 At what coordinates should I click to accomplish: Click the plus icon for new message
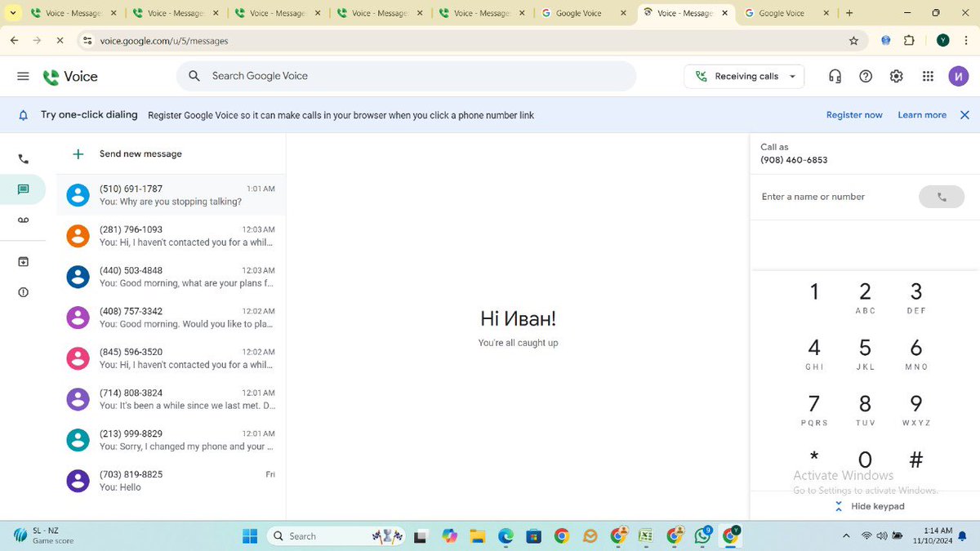click(78, 153)
